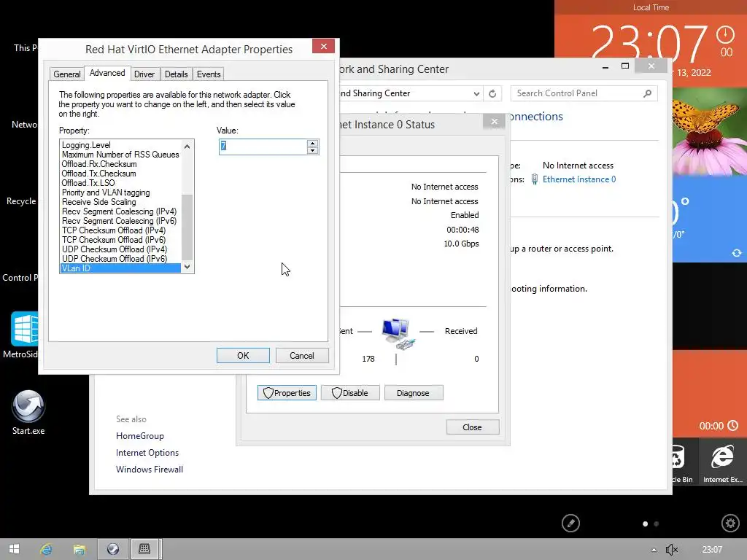Click the network computers activity icon
747x560 pixels.
(398, 333)
